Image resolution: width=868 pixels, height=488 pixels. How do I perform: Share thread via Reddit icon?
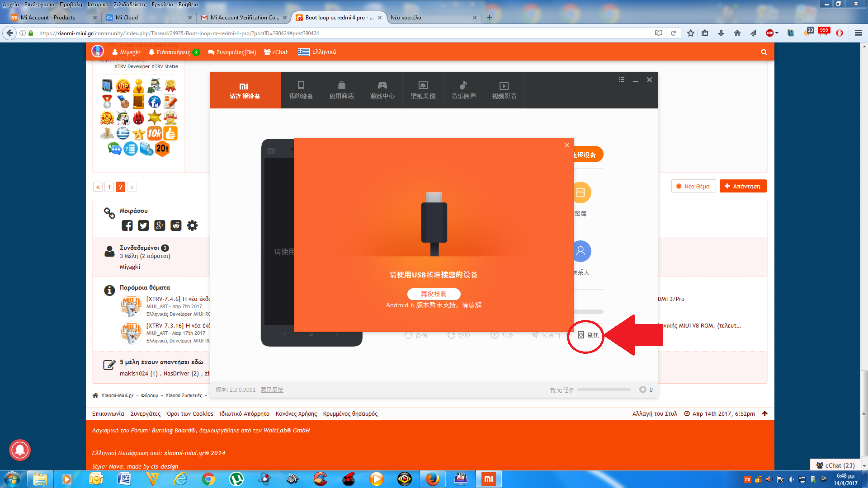pyautogui.click(x=176, y=225)
